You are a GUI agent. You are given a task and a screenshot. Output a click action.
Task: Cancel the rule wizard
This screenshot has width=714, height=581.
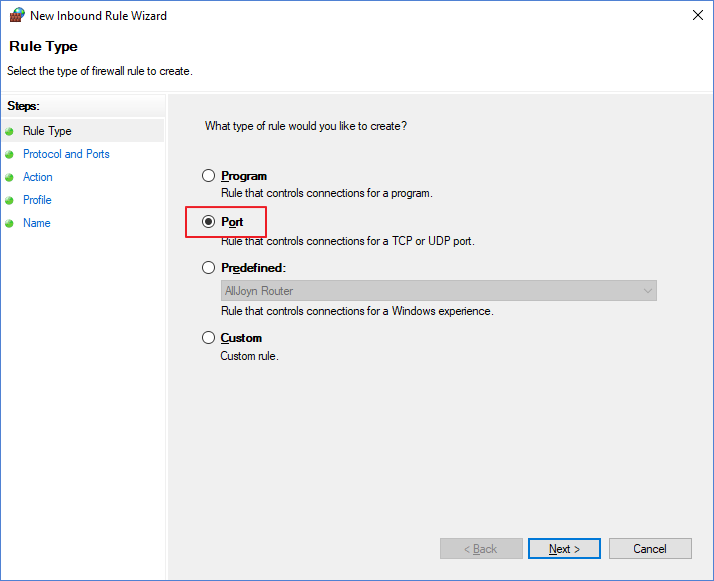click(x=650, y=549)
